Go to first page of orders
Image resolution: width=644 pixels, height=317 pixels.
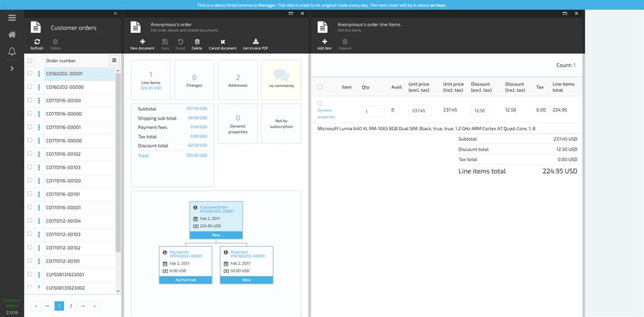tap(36, 306)
